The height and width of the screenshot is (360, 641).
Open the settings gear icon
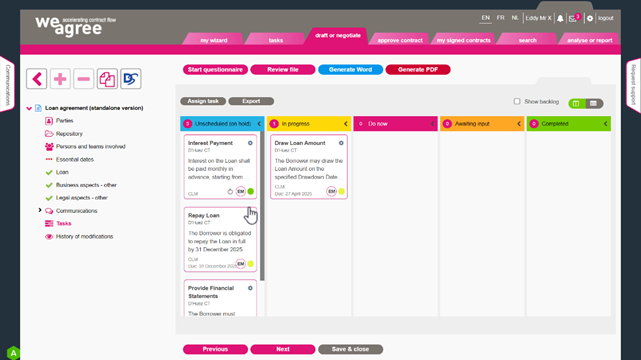590,18
